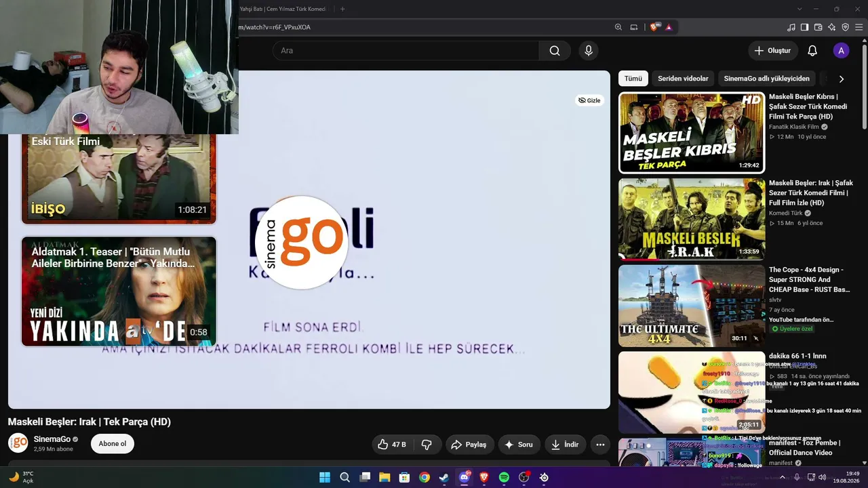Image resolution: width=868 pixels, height=488 pixels.
Task: Open Steam from the taskbar
Action: pos(444,477)
